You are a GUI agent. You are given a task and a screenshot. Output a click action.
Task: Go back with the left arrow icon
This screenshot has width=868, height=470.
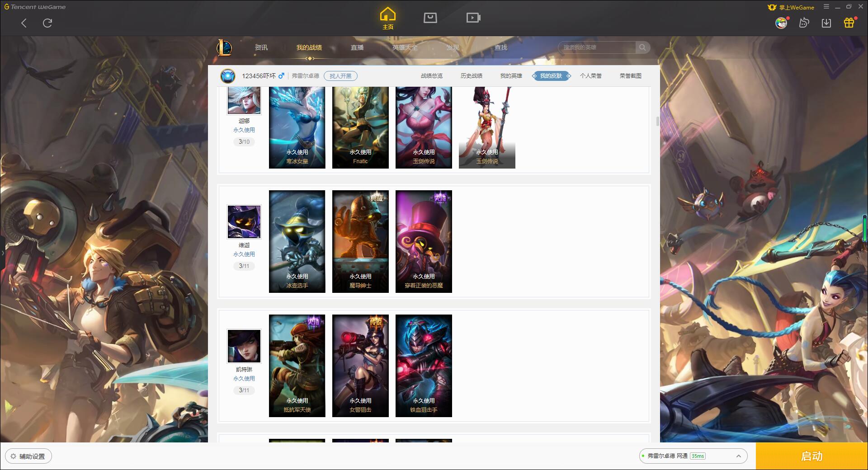24,23
